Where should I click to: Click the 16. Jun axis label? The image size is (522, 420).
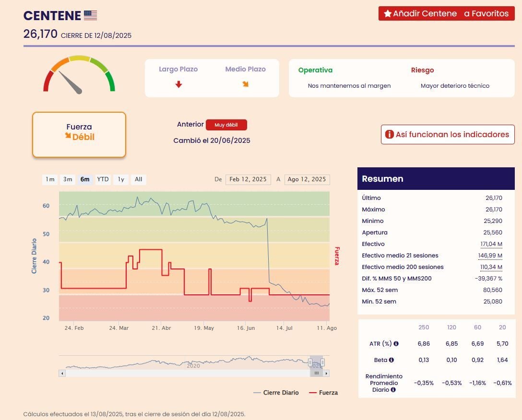246,328
